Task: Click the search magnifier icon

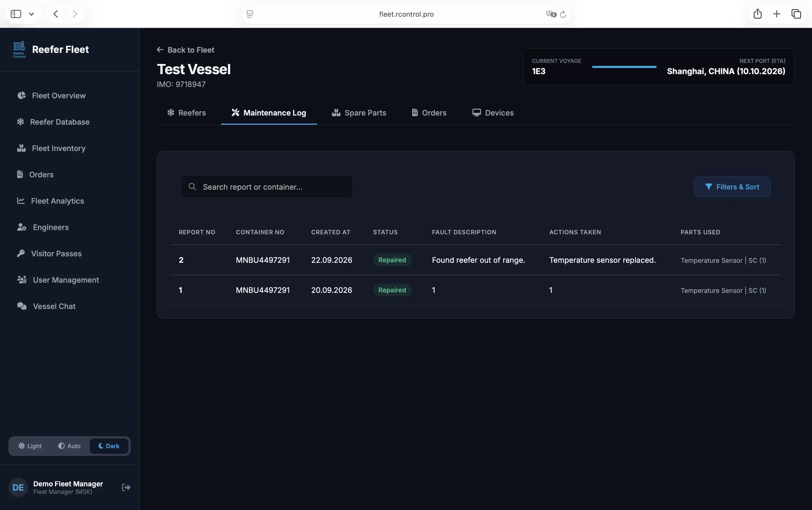Action: click(x=192, y=186)
